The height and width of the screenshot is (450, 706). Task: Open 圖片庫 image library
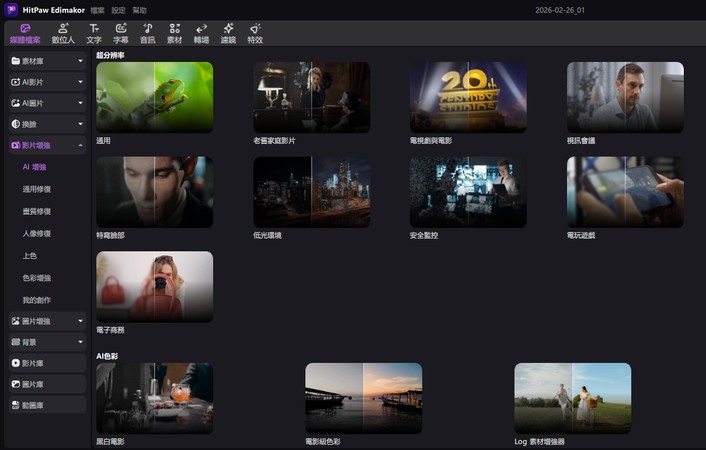pyautogui.click(x=47, y=384)
